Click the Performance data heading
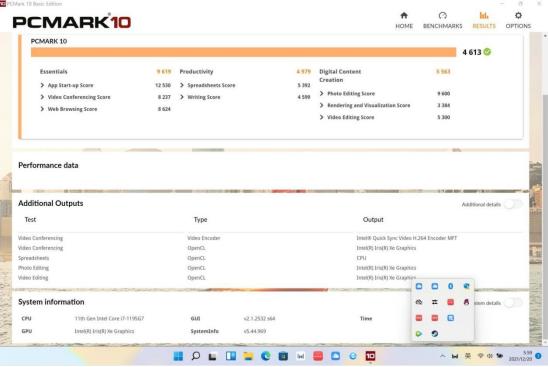The image size is (548, 367). pyautogui.click(x=48, y=165)
